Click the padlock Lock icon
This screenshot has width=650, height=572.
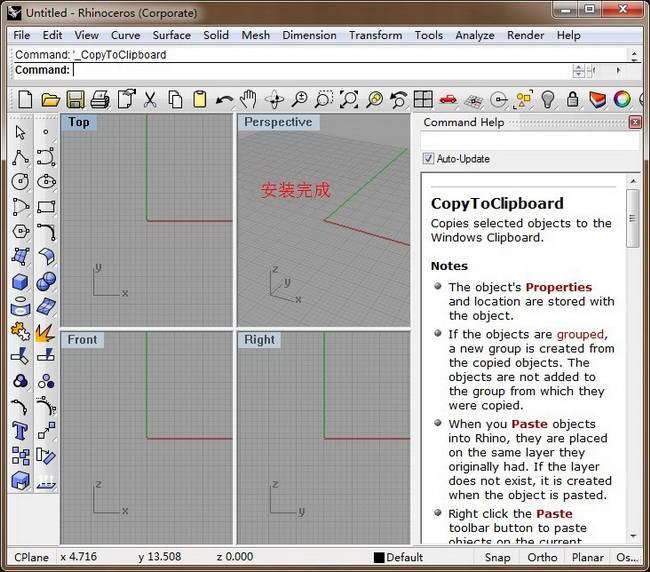pos(573,99)
